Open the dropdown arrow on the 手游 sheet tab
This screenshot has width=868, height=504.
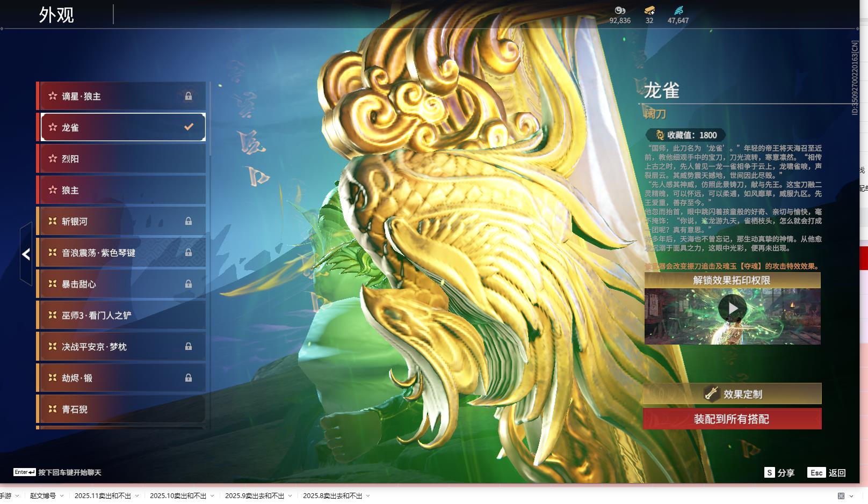pyautogui.click(x=17, y=496)
